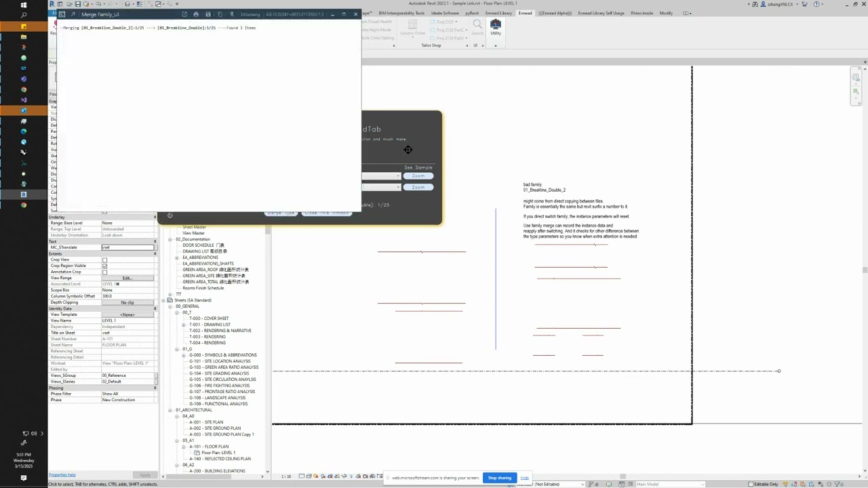Toggle the Editable Only checkbox
This screenshot has height=488, width=868.
coord(751,484)
